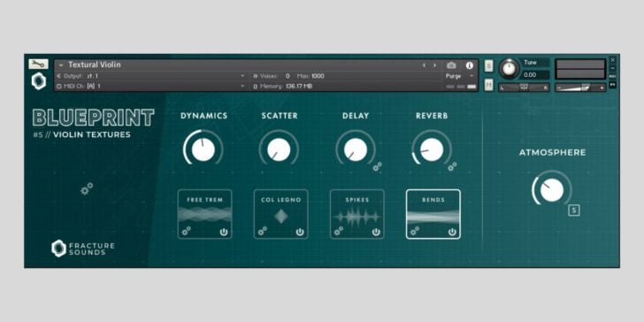644x322 pixels.
Task: Open Free Trem layer settings gears
Action: click(186, 231)
